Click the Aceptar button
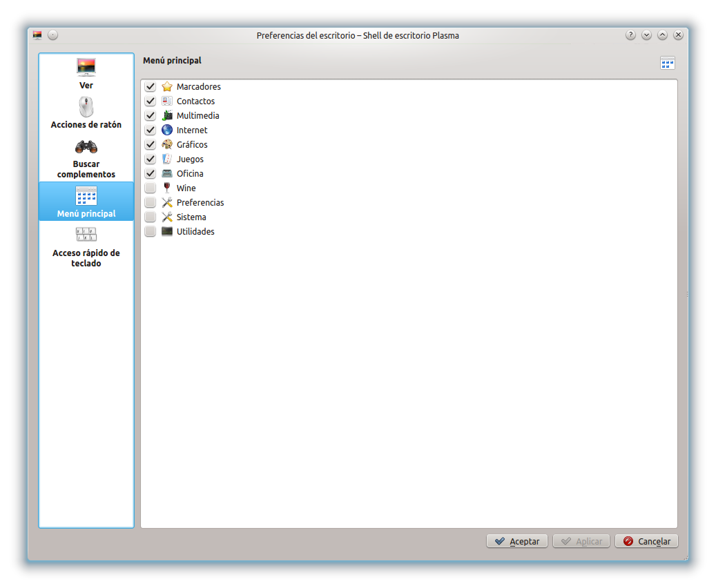The height and width of the screenshot is (588, 716). (517, 541)
